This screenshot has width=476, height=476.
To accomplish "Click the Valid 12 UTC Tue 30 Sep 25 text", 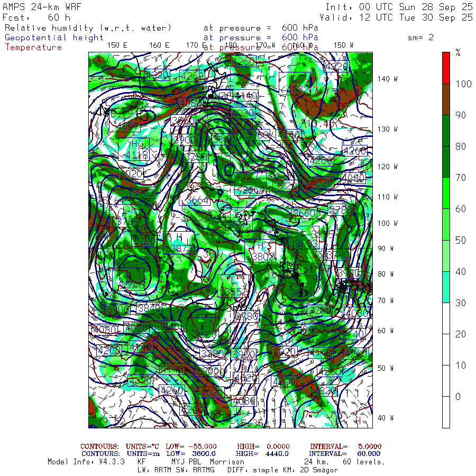I will [x=399, y=17].
